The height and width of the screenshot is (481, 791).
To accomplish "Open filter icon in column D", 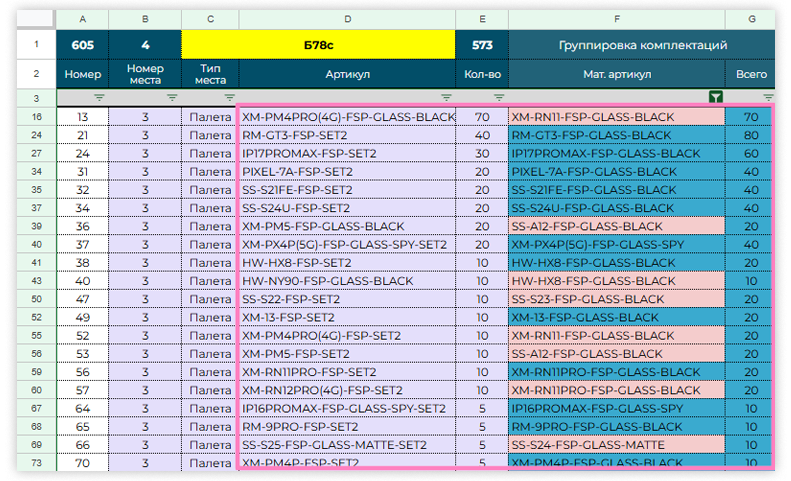I will pyautogui.click(x=445, y=98).
